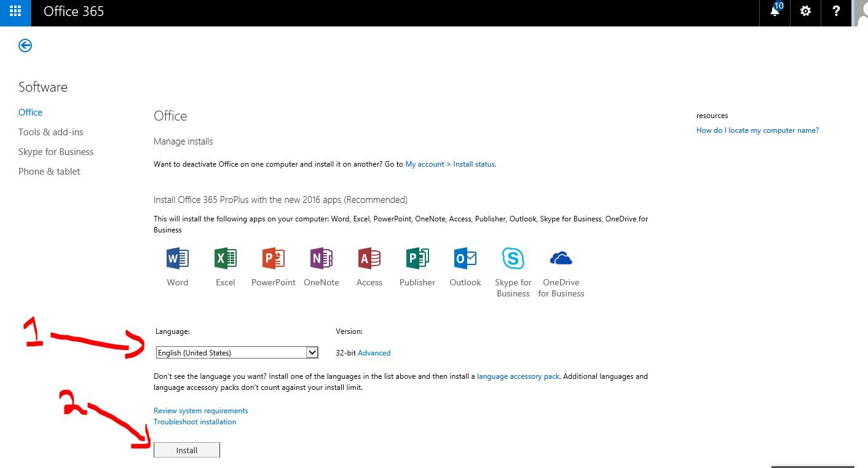This screenshot has height=468, width=868.
Task: Open the language accessory pack link
Action: point(518,376)
